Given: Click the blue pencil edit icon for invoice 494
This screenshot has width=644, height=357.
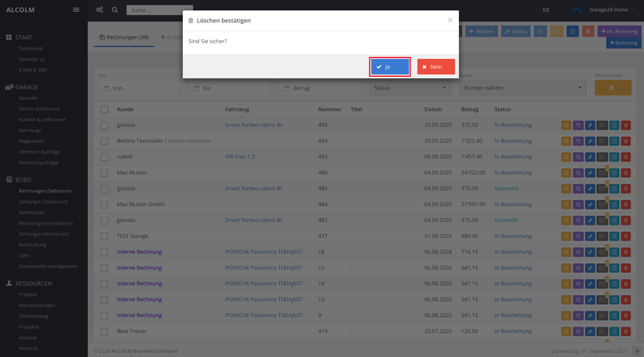Looking at the screenshot, I should pyautogui.click(x=590, y=141).
